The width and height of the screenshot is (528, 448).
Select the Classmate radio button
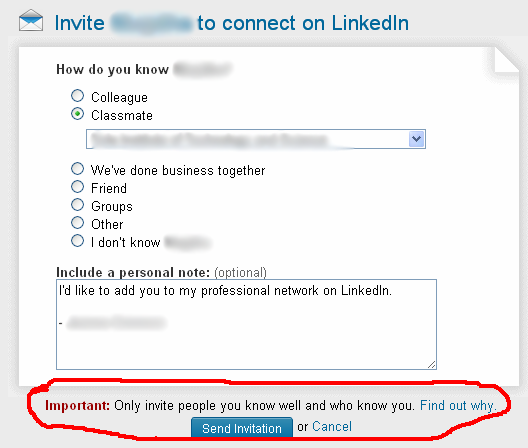click(77, 114)
